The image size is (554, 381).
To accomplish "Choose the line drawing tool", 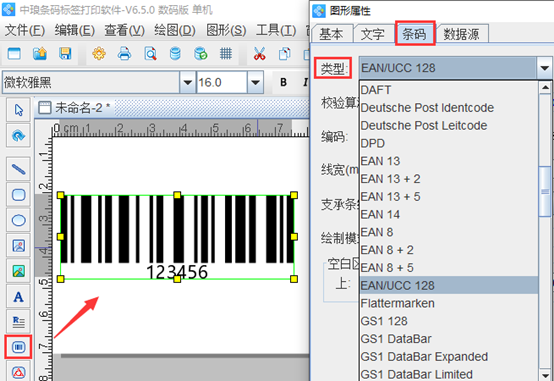I will click(18, 169).
